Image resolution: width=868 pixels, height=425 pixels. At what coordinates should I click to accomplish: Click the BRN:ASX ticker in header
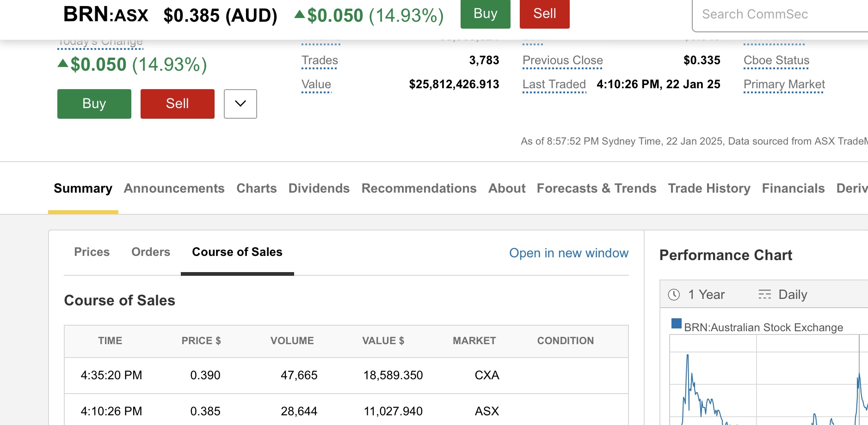(x=106, y=14)
